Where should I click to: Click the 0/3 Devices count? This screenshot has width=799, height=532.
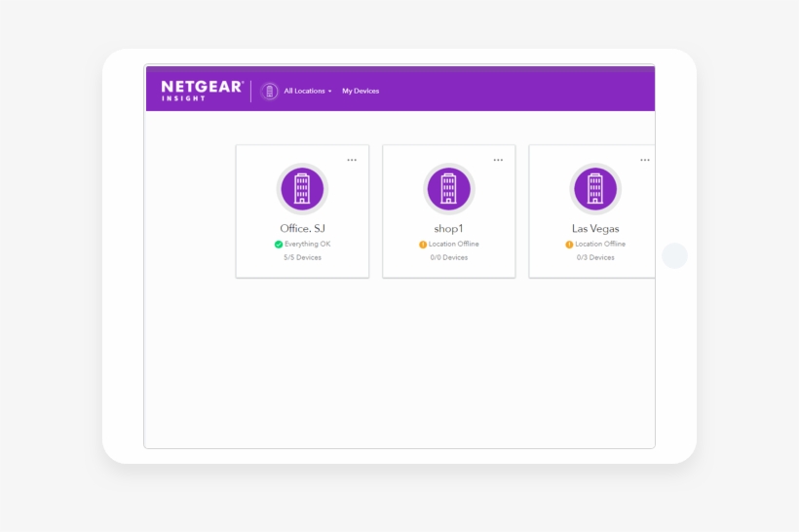tap(595, 257)
